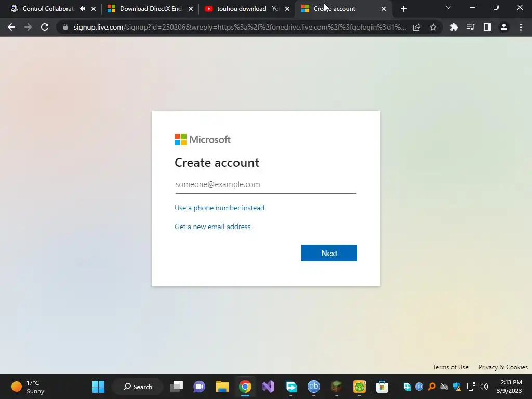Image resolution: width=532 pixels, height=399 pixels.
Task: Open the green pig game taskbar icon
Action: [x=360, y=387]
